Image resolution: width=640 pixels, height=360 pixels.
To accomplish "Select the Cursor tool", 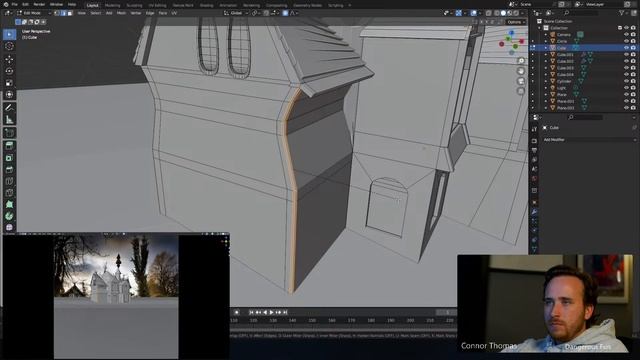I will click(x=9, y=46).
